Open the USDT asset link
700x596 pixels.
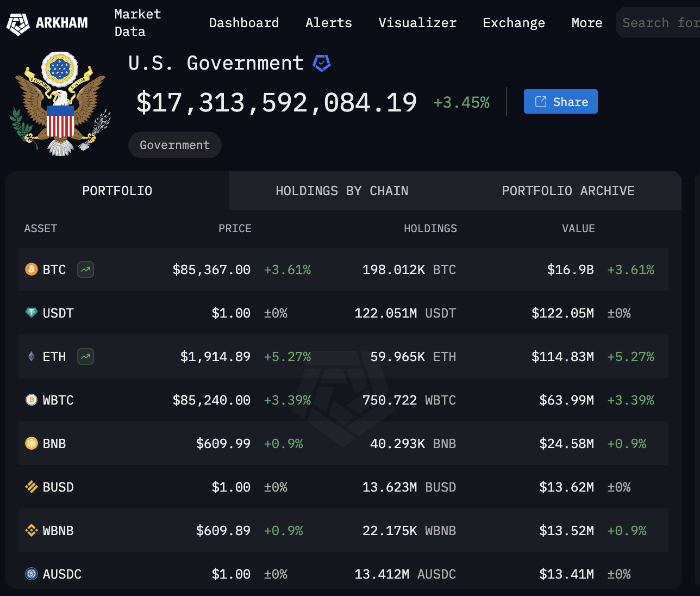point(58,313)
